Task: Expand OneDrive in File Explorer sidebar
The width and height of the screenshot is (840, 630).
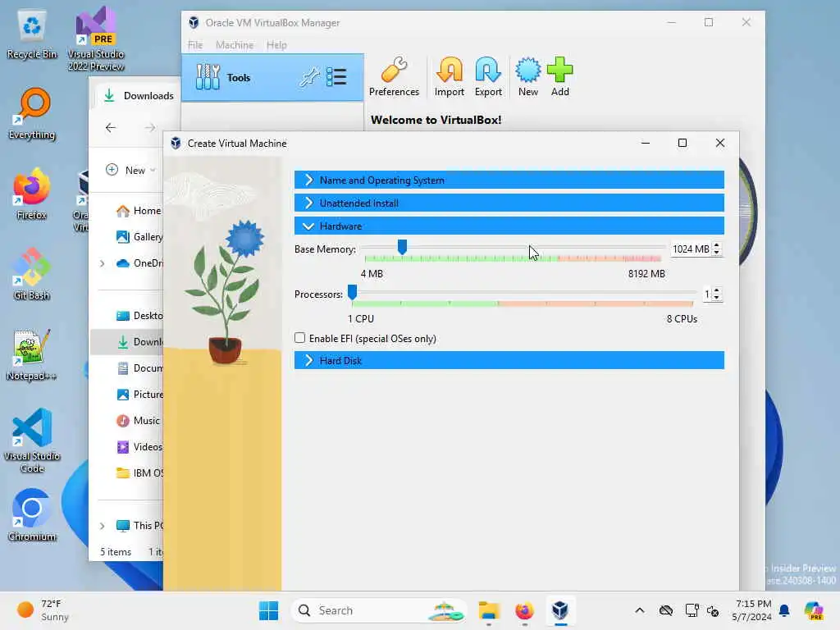Action: coord(102,263)
